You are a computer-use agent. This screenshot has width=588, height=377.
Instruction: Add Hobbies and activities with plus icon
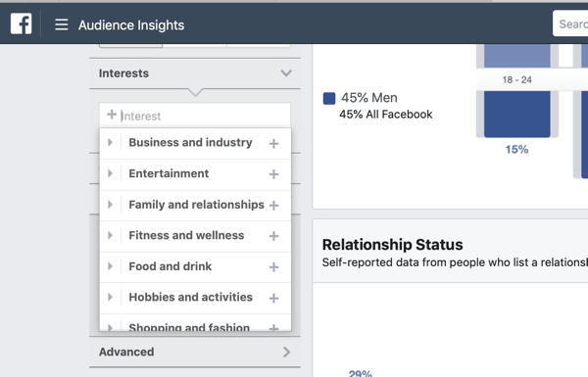(x=273, y=299)
